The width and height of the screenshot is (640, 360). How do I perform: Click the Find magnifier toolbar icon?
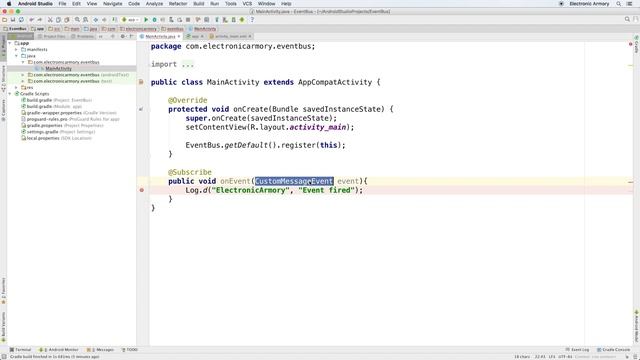(77, 20)
